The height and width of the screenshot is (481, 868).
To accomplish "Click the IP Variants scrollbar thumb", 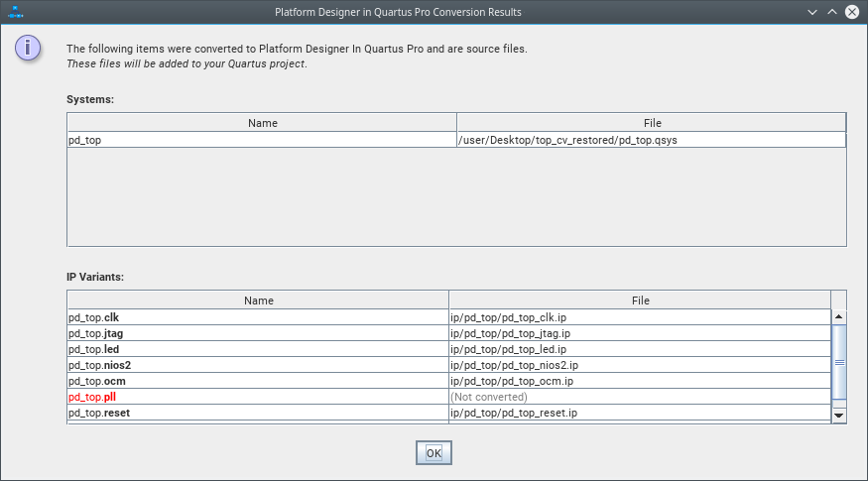I will click(838, 362).
